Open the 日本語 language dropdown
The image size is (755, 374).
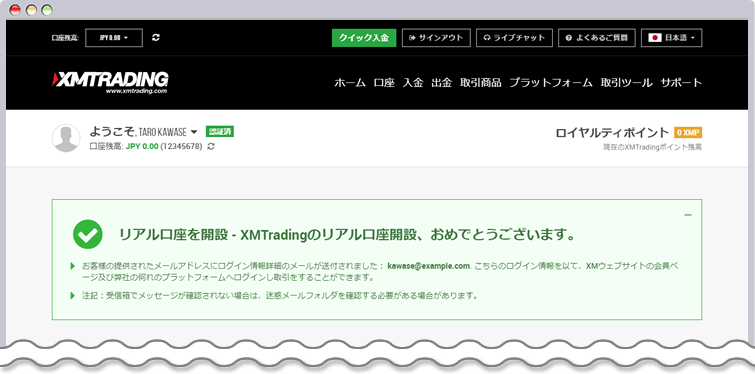tap(671, 38)
